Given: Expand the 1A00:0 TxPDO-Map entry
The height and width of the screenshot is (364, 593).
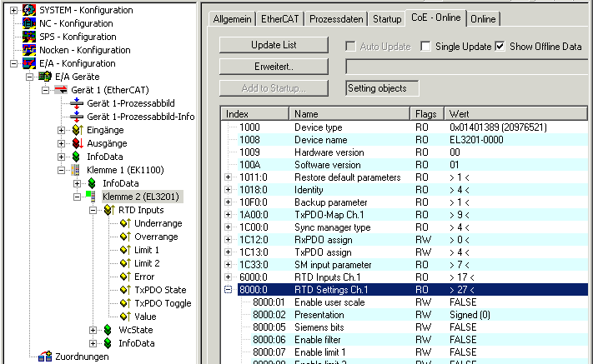Looking at the screenshot, I should (x=228, y=214).
